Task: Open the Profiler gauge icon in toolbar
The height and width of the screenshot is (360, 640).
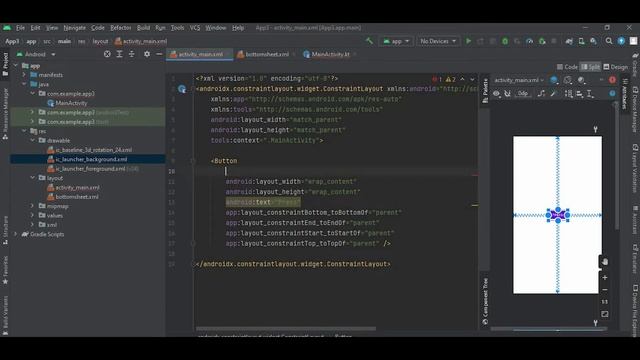Action: [529, 41]
